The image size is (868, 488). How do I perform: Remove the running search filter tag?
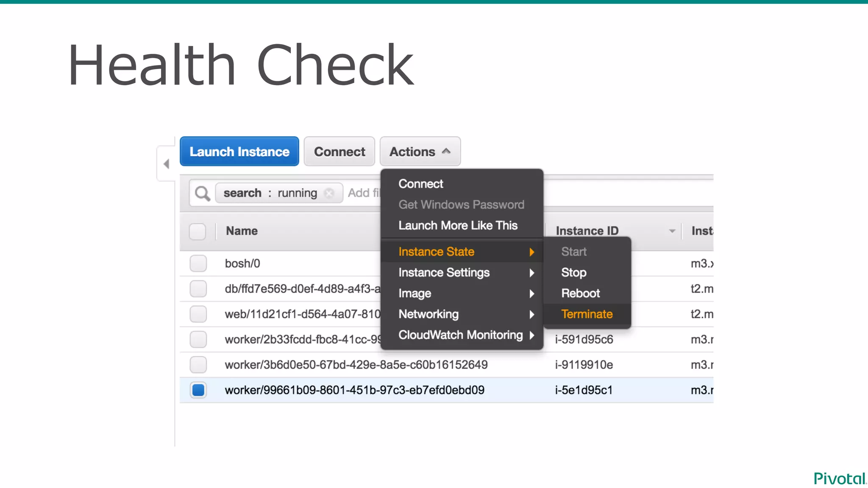click(x=329, y=193)
